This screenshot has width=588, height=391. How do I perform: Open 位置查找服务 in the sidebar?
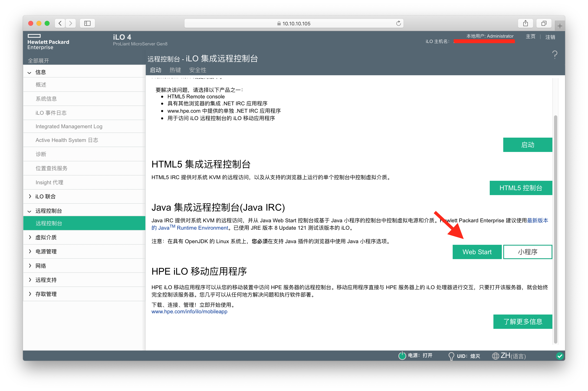click(84, 168)
